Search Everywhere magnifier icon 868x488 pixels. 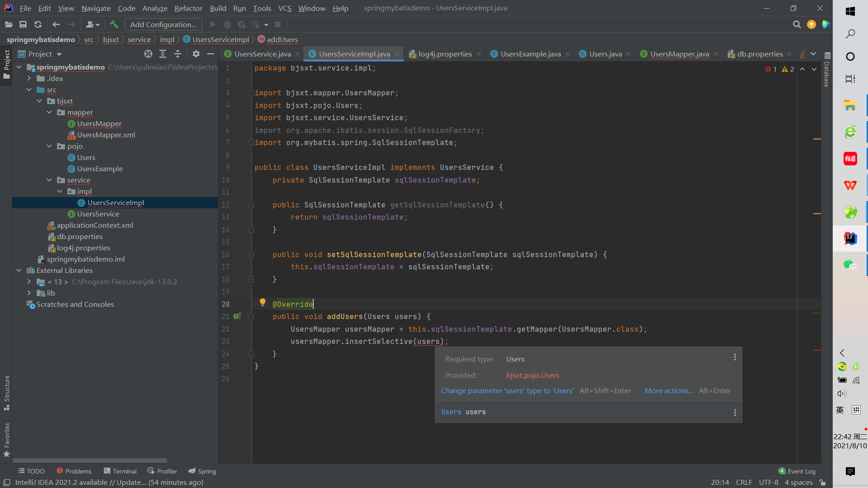797,24
